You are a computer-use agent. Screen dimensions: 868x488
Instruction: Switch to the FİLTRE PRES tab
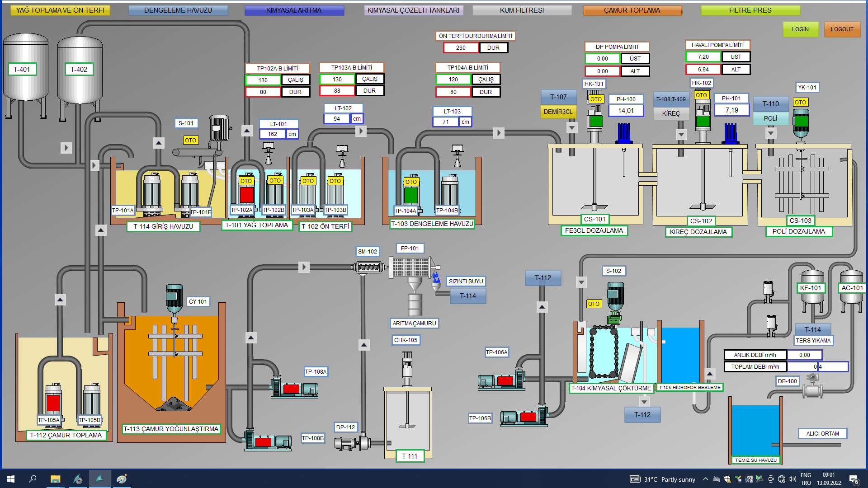pyautogui.click(x=750, y=10)
